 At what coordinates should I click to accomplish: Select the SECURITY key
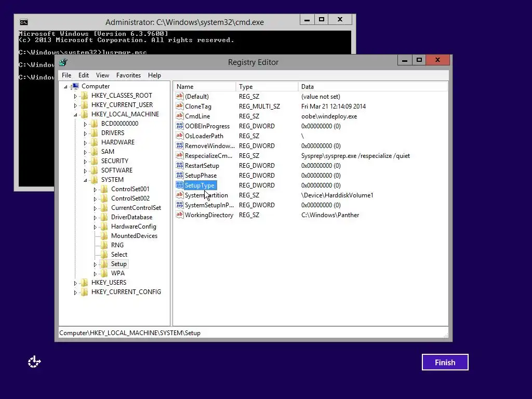115,161
